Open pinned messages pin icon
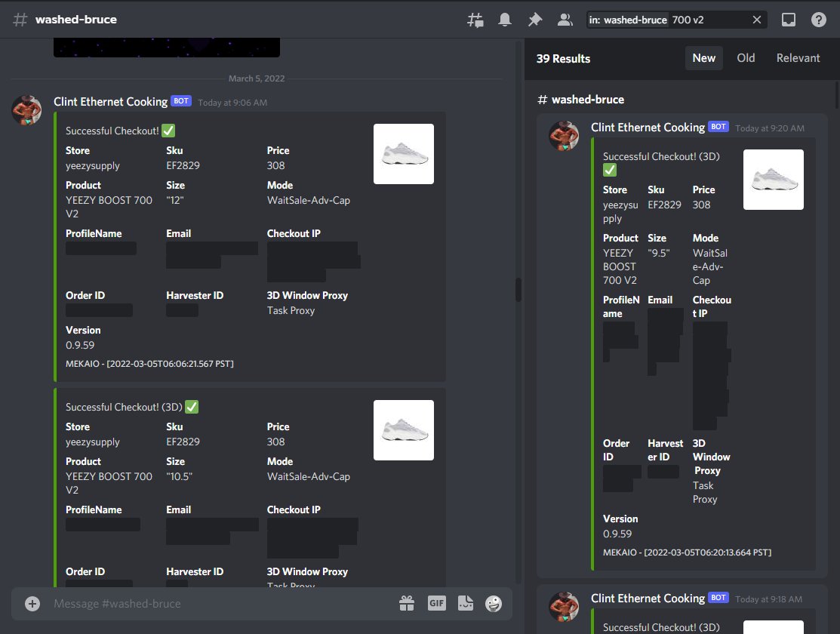 click(534, 20)
